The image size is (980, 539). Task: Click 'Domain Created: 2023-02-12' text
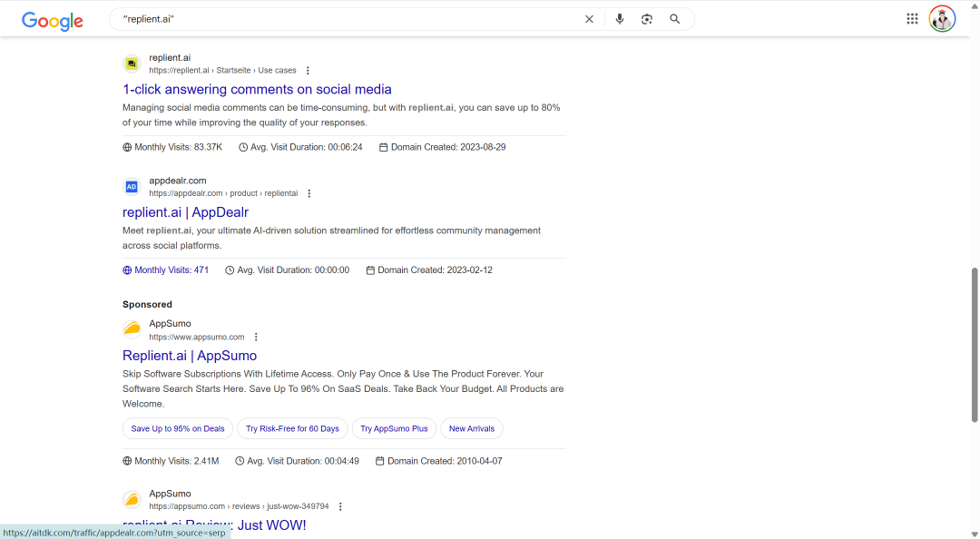click(x=435, y=270)
